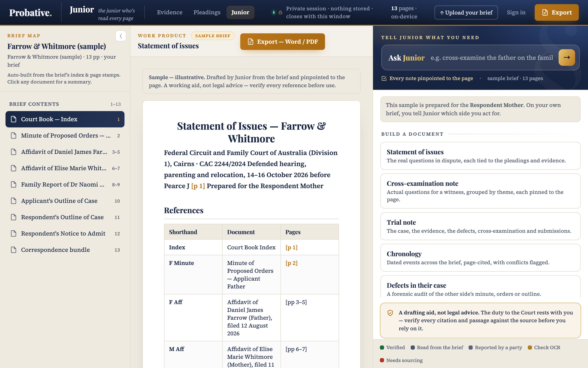This screenshot has width=588, height=368.
Task: Click [pp 3–5] in F Aff row
Action: click(x=296, y=302)
